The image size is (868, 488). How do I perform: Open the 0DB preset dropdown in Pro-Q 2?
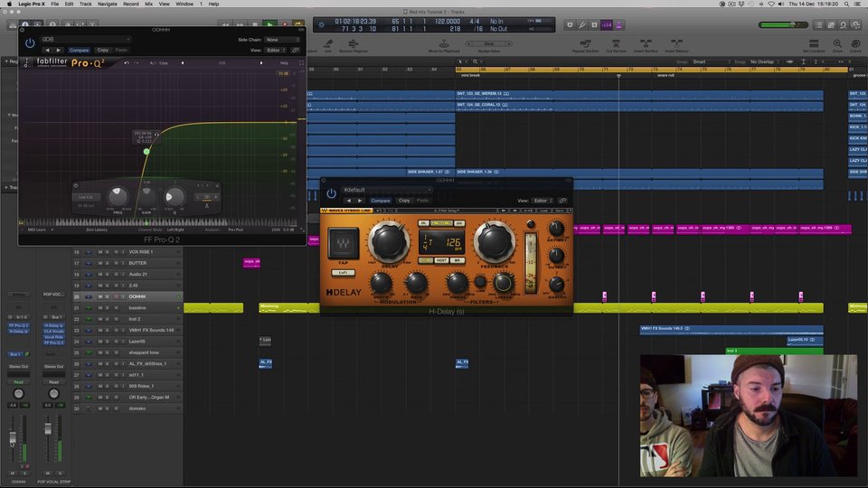pyautogui.click(x=85, y=39)
